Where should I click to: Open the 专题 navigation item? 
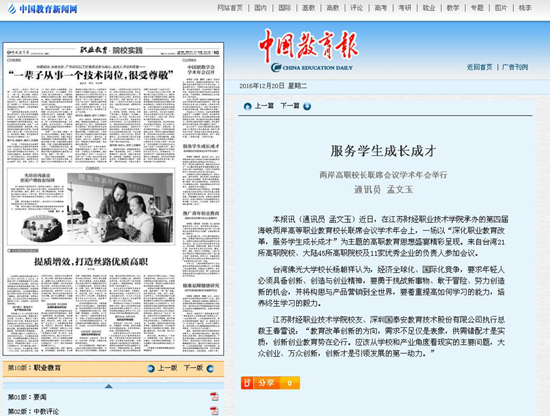point(477,8)
